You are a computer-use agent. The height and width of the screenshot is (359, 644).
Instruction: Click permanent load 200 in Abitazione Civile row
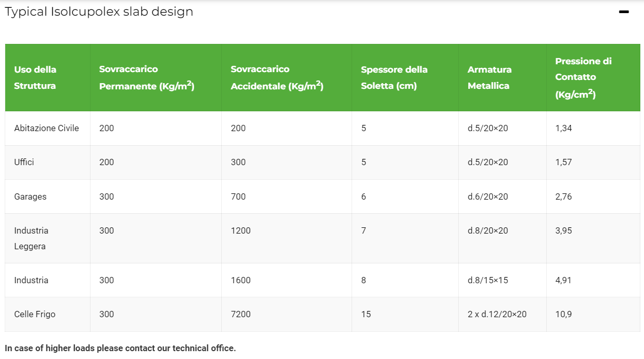tap(156, 128)
